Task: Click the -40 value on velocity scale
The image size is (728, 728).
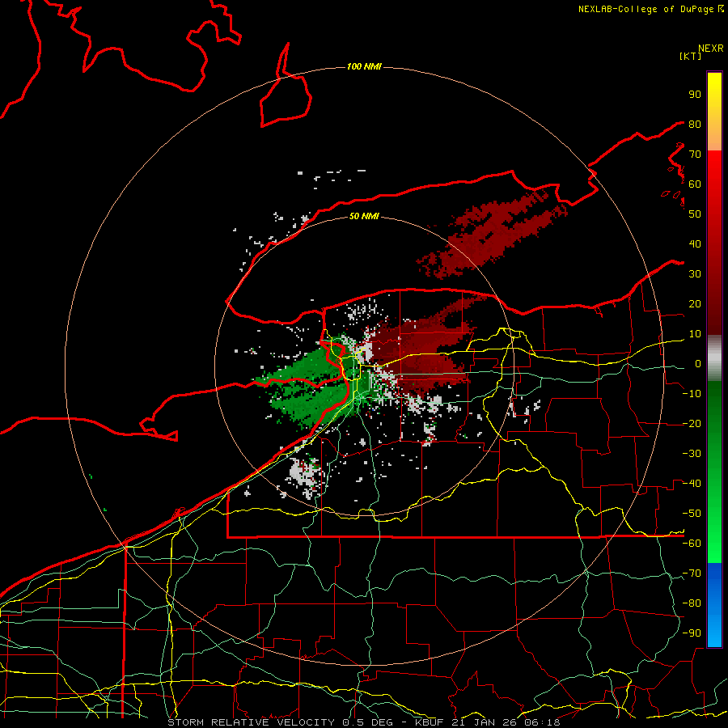Action: point(692,484)
